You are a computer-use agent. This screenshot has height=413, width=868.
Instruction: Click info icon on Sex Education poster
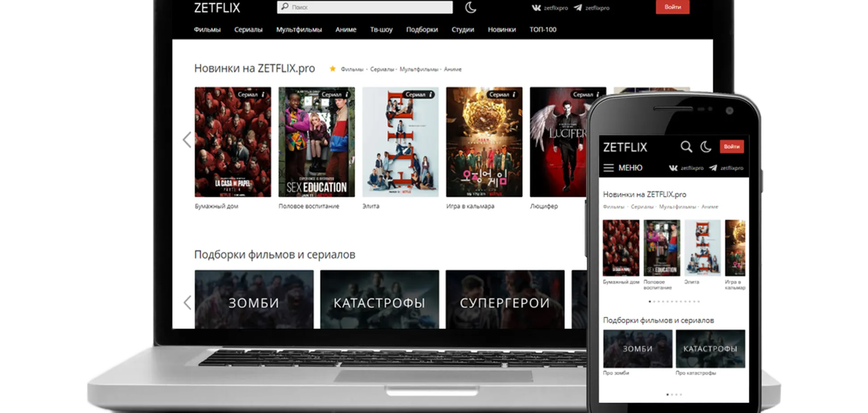coord(347,94)
